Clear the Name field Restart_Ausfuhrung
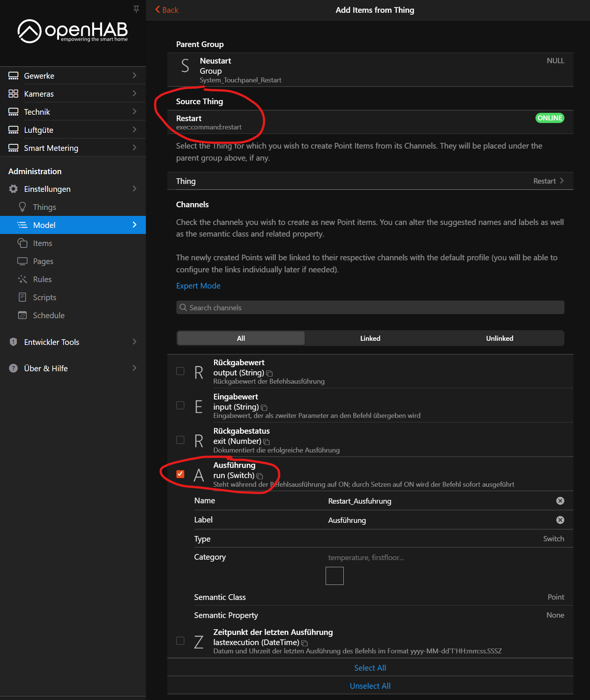Screen dimensions: 590x700 click(x=560, y=501)
